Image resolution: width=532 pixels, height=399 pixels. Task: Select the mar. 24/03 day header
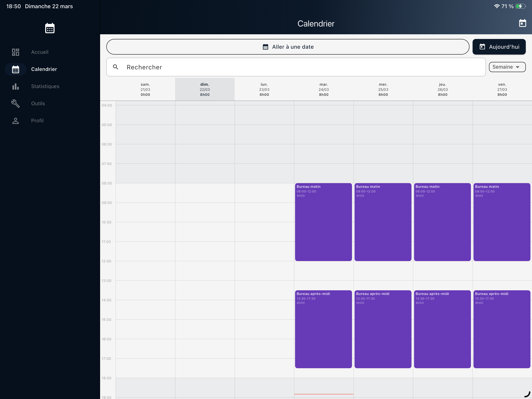pos(324,89)
